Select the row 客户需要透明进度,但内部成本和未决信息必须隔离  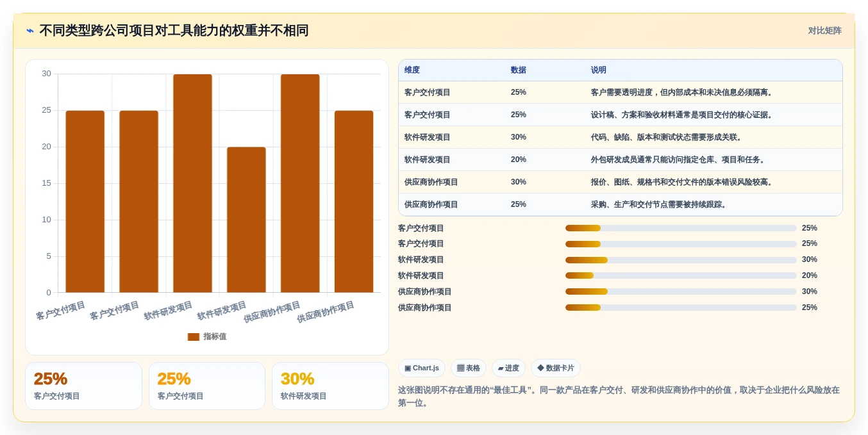click(x=621, y=92)
